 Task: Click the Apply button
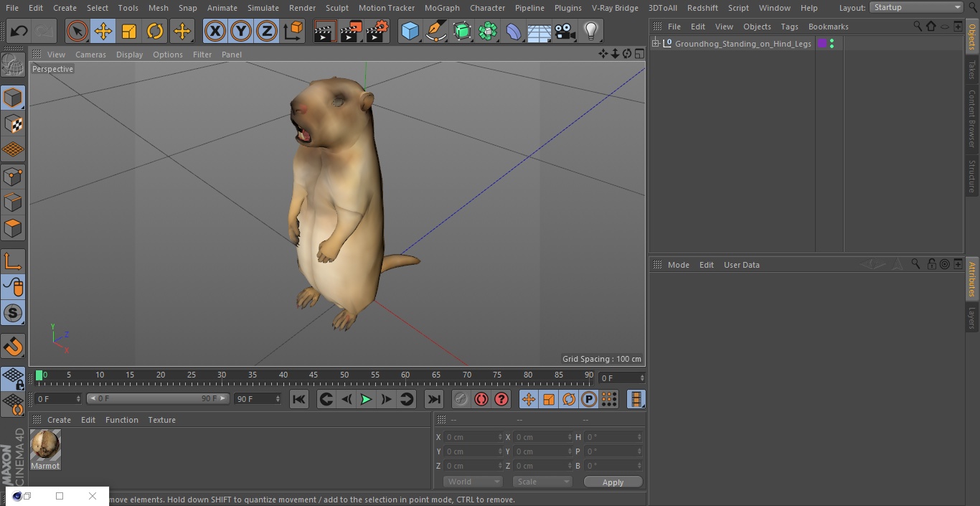(x=613, y=482)
